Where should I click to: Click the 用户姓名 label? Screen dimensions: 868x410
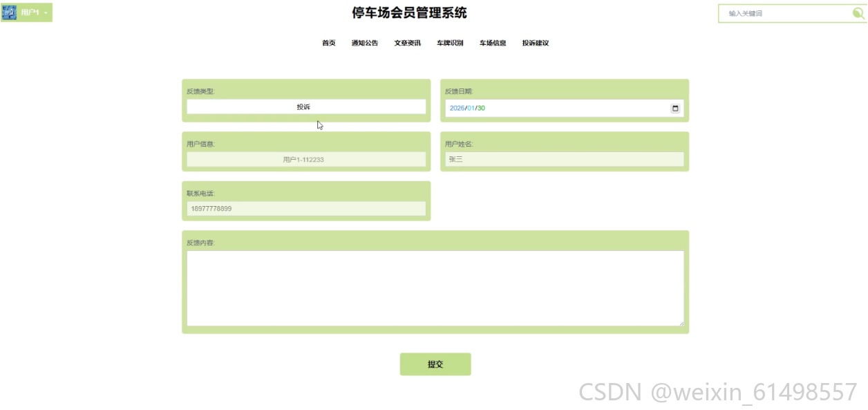(x=459, y=144)
